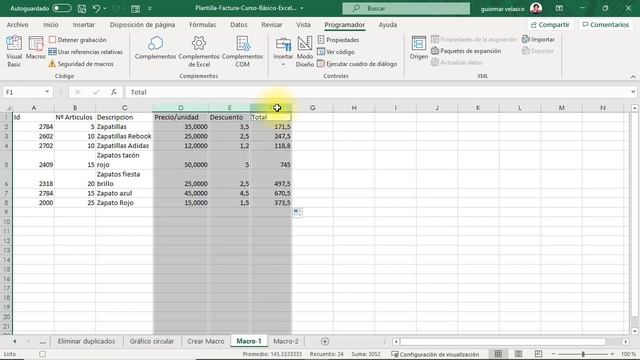The image size is (640, 360).
Task: Click the 100 % zoom level
Action: pos(628,354)
